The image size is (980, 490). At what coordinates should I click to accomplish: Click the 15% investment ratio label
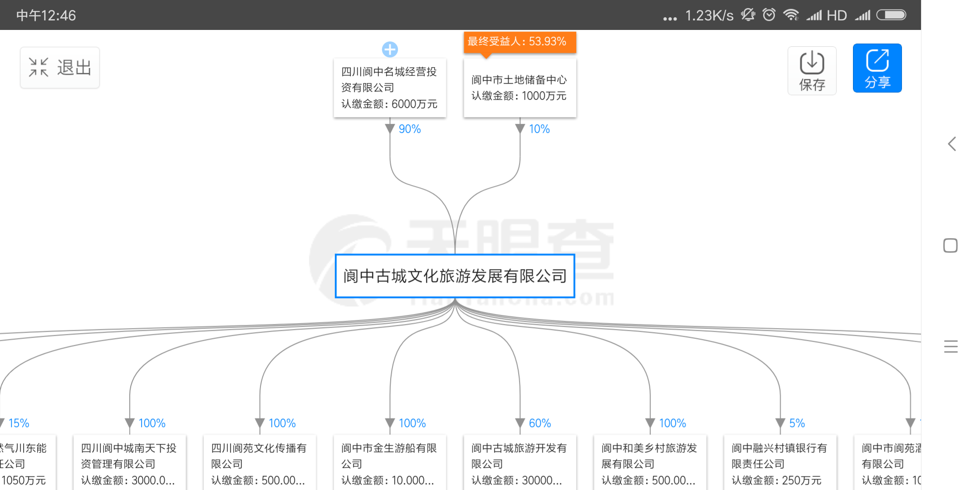(19, 423)
